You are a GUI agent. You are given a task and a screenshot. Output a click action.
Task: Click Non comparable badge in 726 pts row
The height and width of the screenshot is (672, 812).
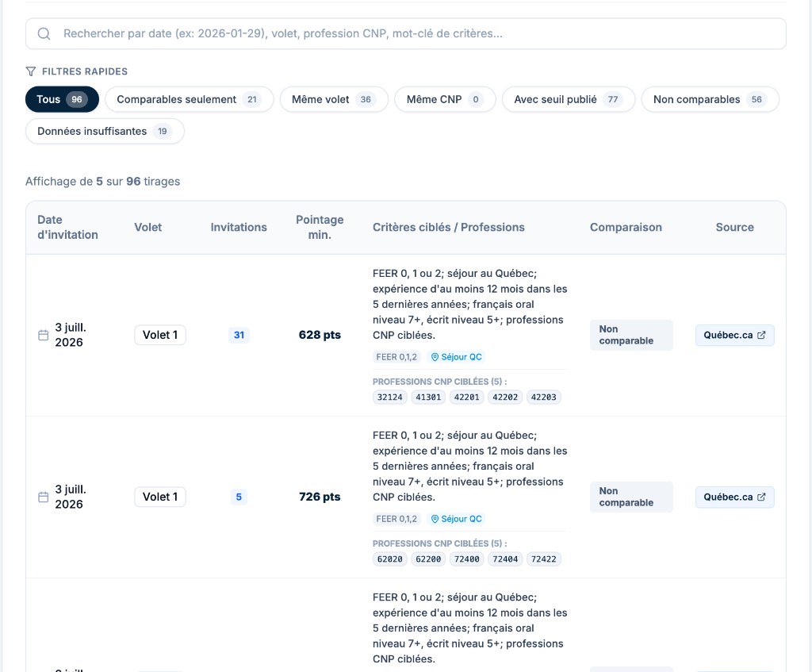[x=631, y=497]
